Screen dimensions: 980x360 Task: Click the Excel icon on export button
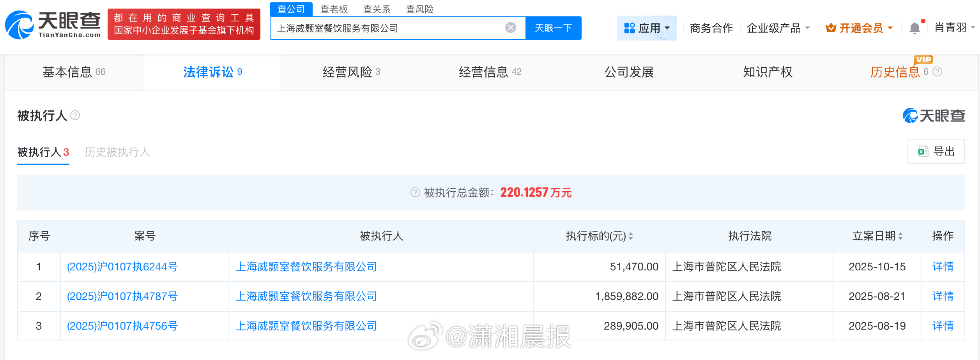(x=923, y=152)
